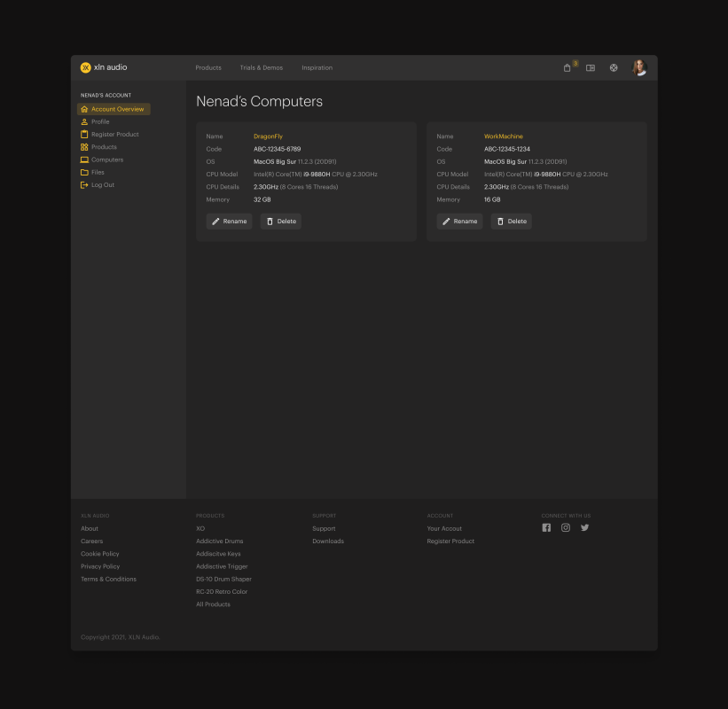Open the Twitter icon in footer
This screenshot has width=728, height=709.
coord(585,528)
